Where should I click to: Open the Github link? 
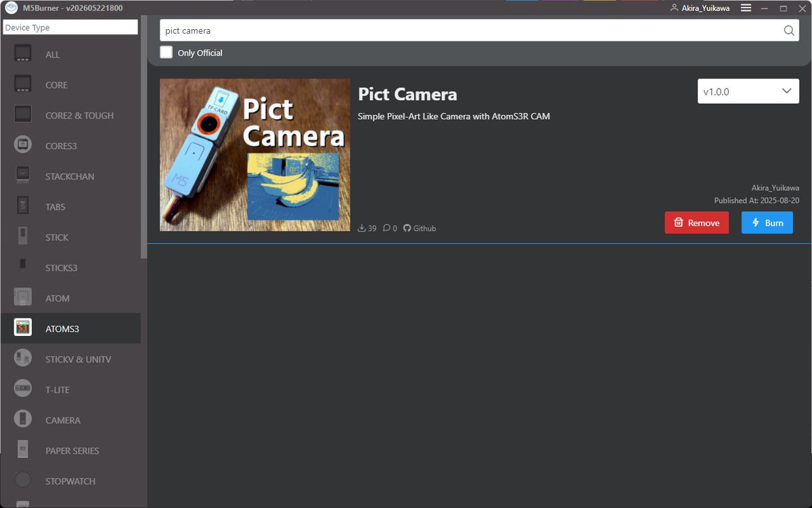pos(420,228)
